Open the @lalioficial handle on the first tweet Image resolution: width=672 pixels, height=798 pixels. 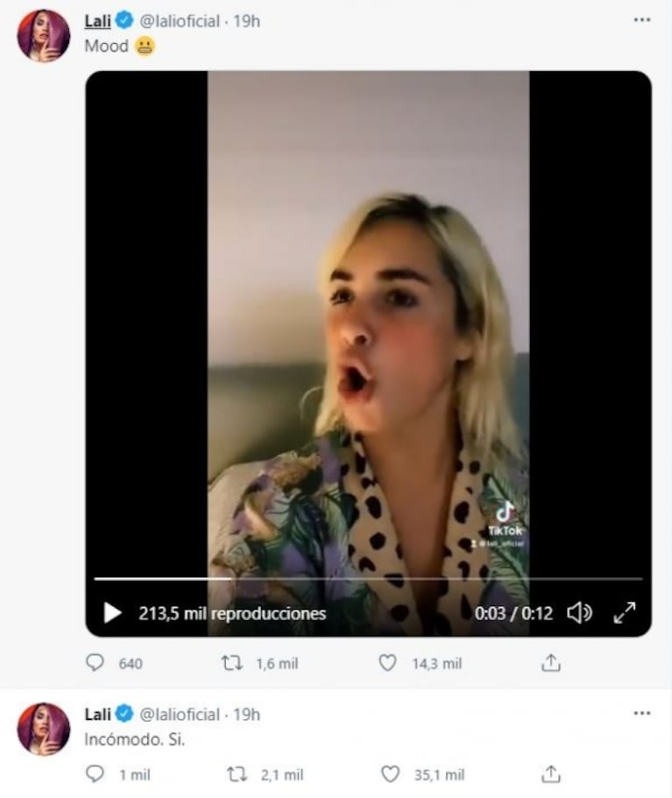point(180,21)
